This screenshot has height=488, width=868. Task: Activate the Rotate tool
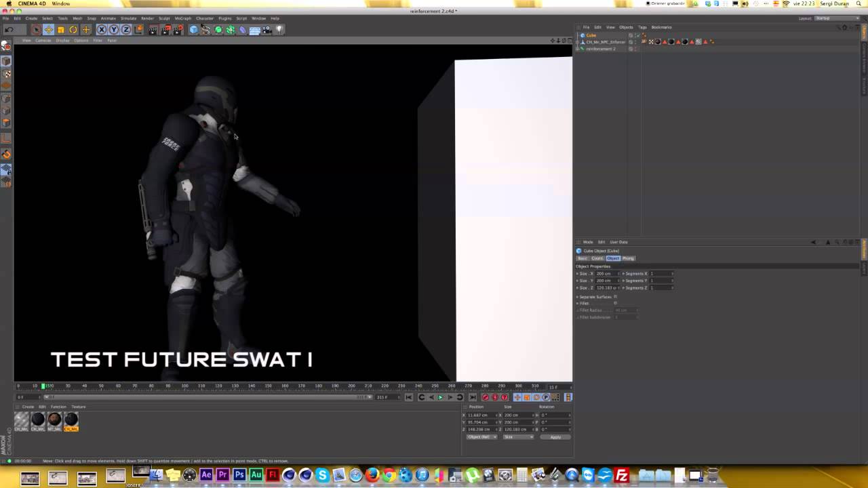(73, 30)
